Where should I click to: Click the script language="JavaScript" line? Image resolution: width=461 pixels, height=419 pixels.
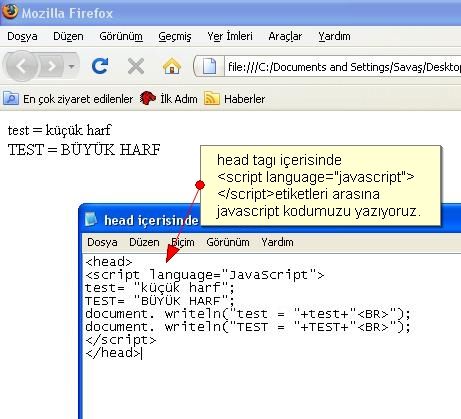(x=204, y=275)
